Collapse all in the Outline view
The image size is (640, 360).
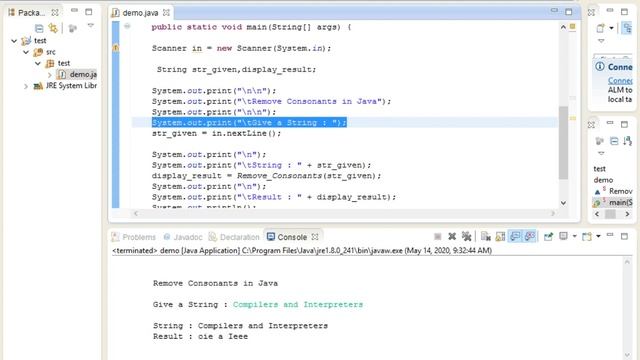pos(614,141)
